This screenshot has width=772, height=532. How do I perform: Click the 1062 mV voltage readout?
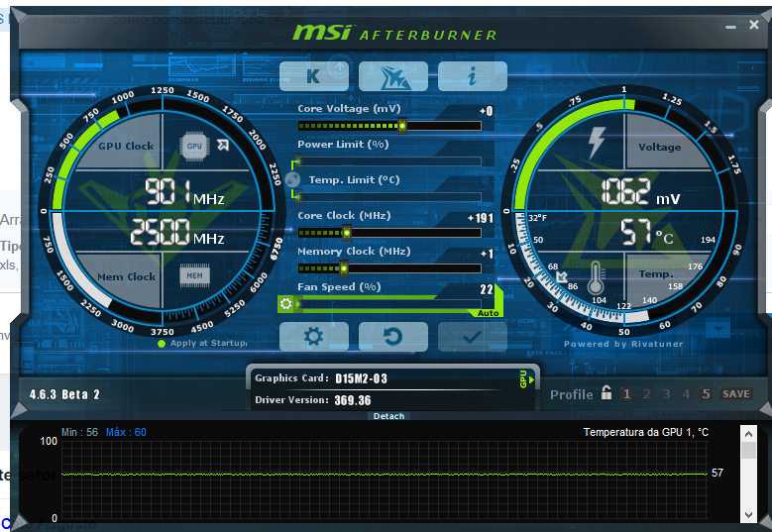tap(640, 191)
